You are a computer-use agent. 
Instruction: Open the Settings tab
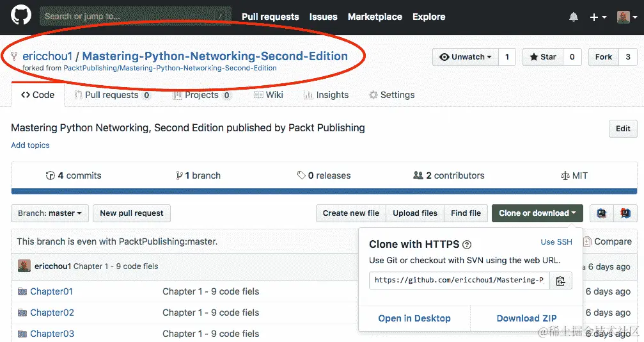coord(391,95)
